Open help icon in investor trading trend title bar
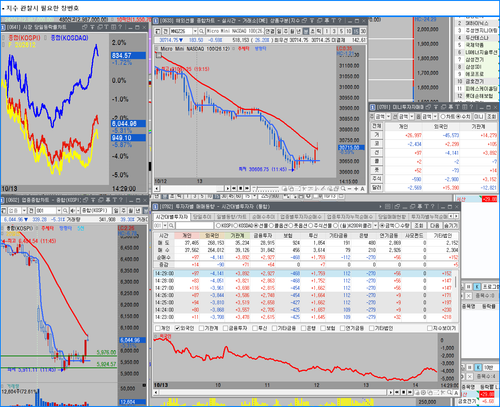This screenshot has width=500, height=407. 432,207
